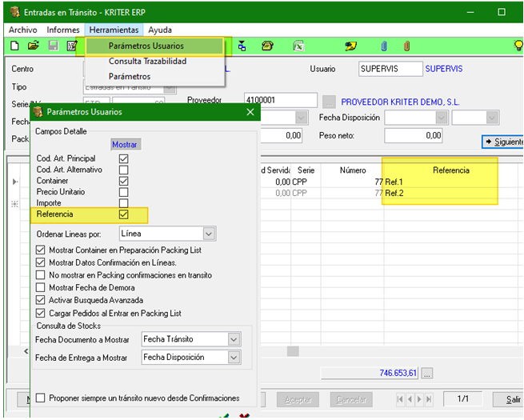Image resolution: width=524 pixels, height=420 pixels.
Task: Click the Mostrar column header
Action: click(x=125, y=145)
